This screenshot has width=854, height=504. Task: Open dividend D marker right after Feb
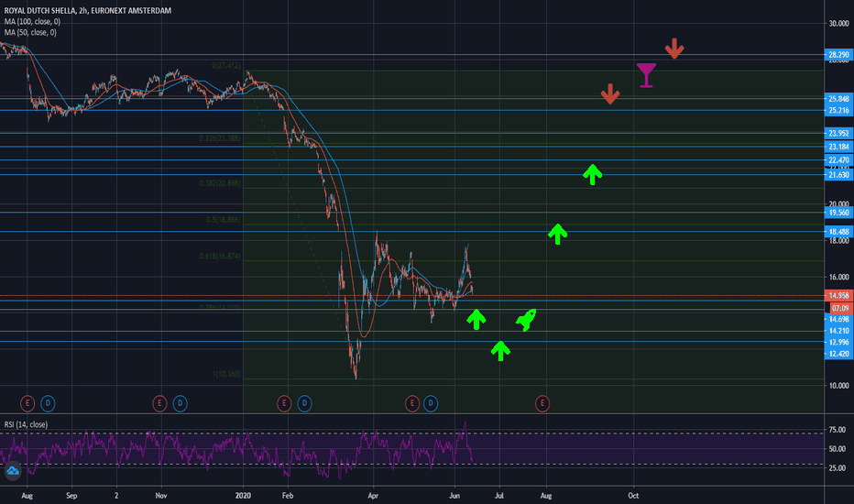click(x=304, y=403)
